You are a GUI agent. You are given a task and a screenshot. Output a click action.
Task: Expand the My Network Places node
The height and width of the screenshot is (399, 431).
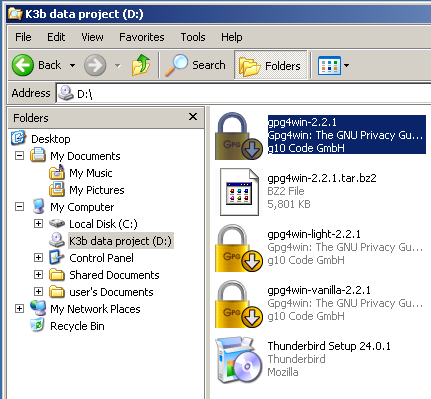[x=20, y=309]
